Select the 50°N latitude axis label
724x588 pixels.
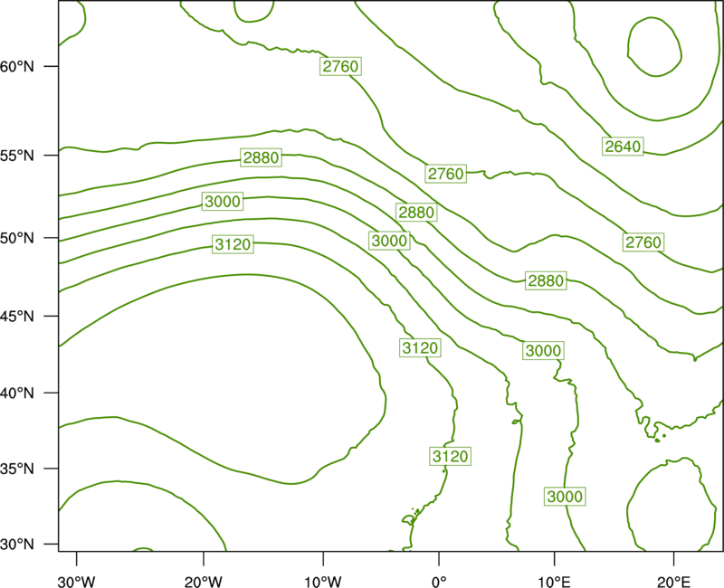point(17,238)
